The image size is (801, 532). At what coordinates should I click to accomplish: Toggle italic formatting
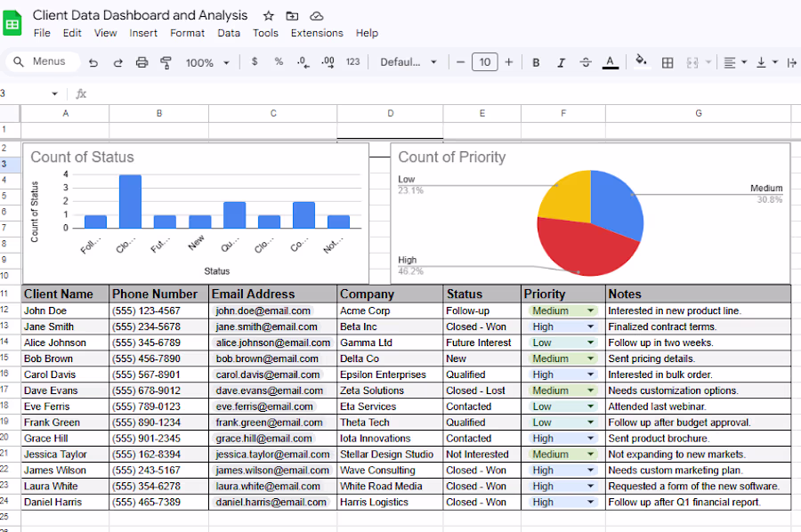point(561,62)
